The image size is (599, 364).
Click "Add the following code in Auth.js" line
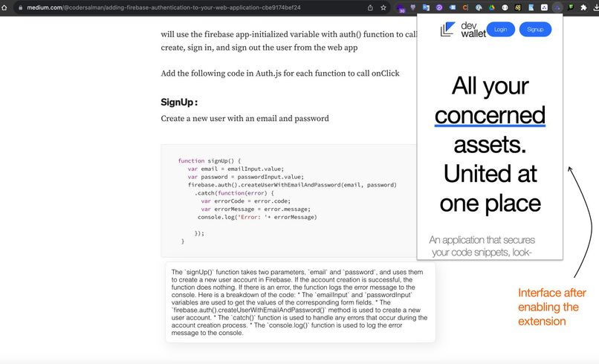click(280, 74)
